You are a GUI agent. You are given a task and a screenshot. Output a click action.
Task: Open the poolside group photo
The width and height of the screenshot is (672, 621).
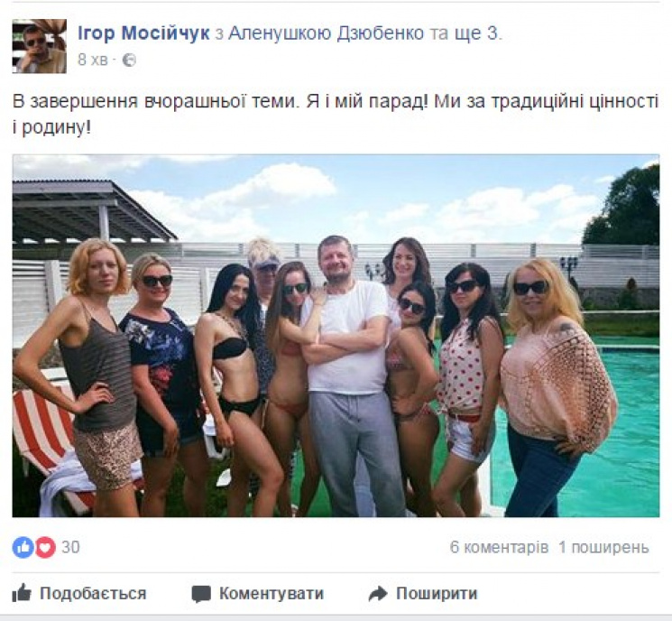[x=336, y=336]
